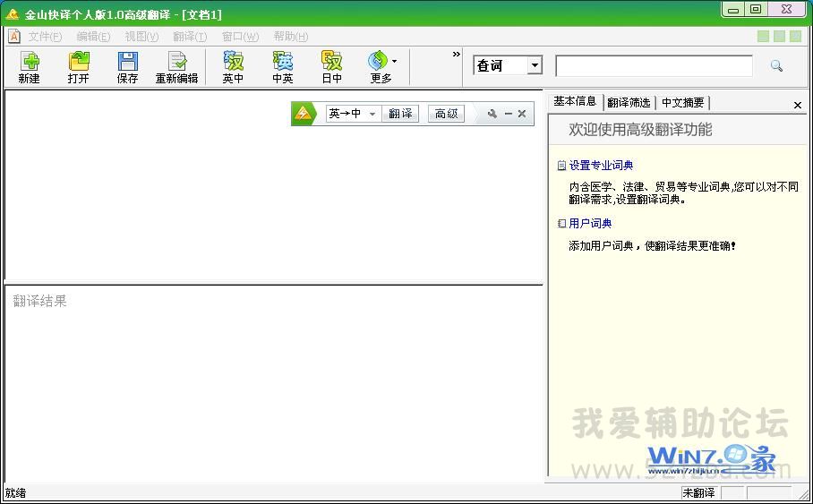
Task: Open the 设置专业词典 link
Action: pos(601,166)
